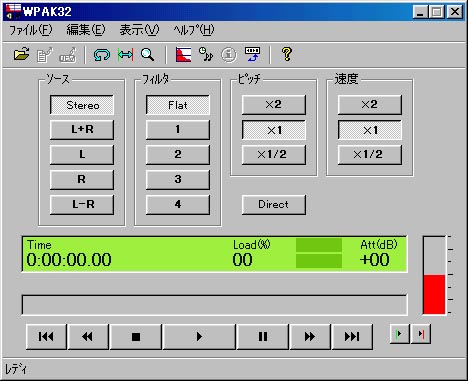Click the fast forward button
Screen dimensions: 468x381
click(x=310, y=336)
